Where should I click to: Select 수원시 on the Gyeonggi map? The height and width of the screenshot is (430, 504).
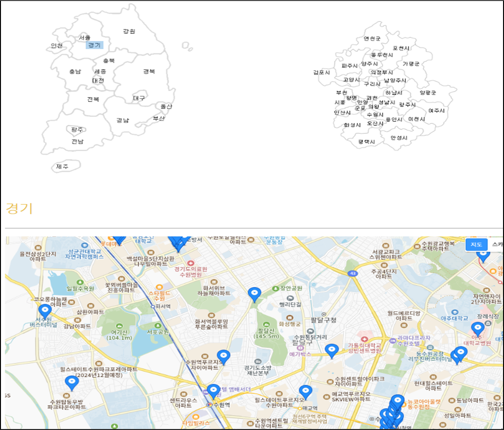click(375, 114)
